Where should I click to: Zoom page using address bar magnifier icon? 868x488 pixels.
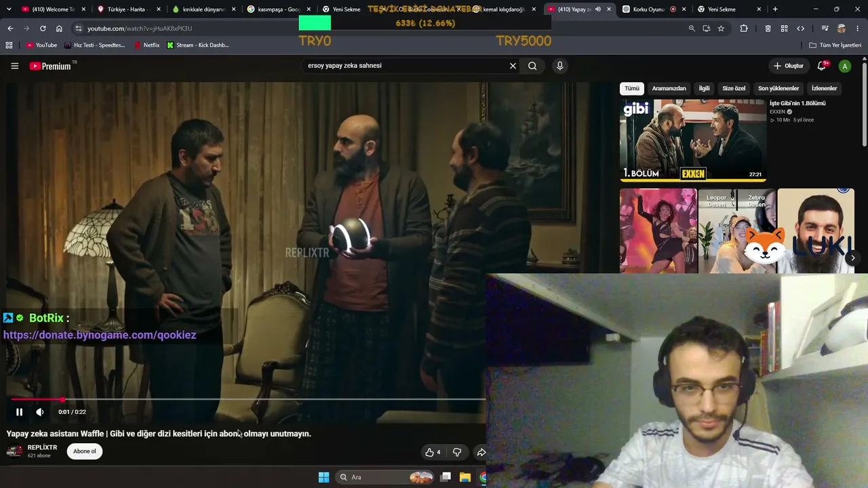click(692, 28)
